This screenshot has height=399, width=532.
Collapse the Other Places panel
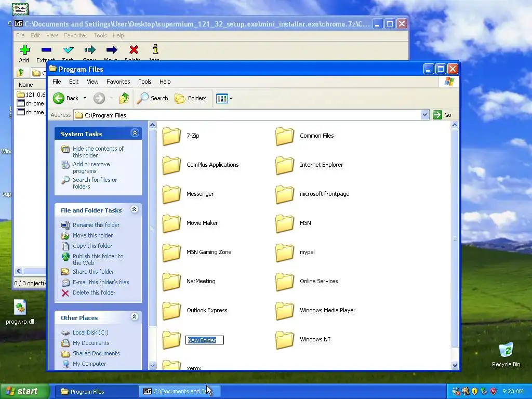click(135, 317)
